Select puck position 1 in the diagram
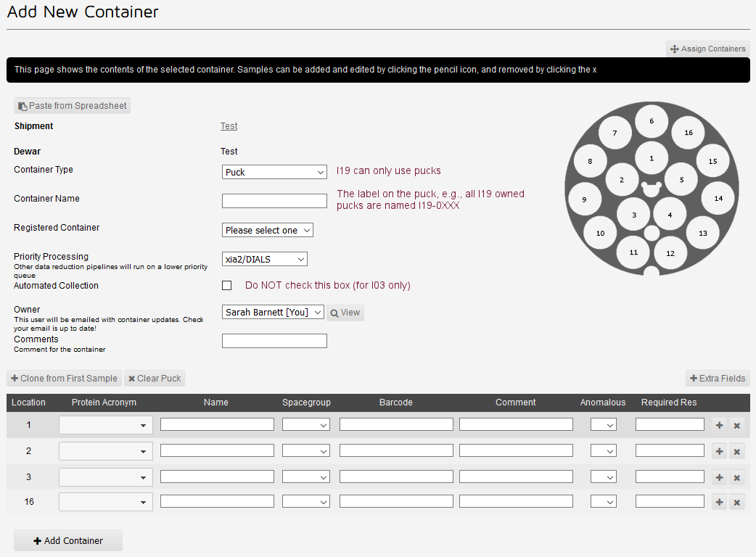The image size is (756, 557). [652, 158]
